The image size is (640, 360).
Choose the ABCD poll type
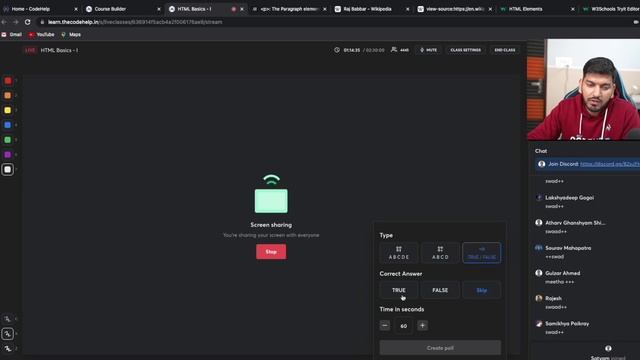(440, 253)
